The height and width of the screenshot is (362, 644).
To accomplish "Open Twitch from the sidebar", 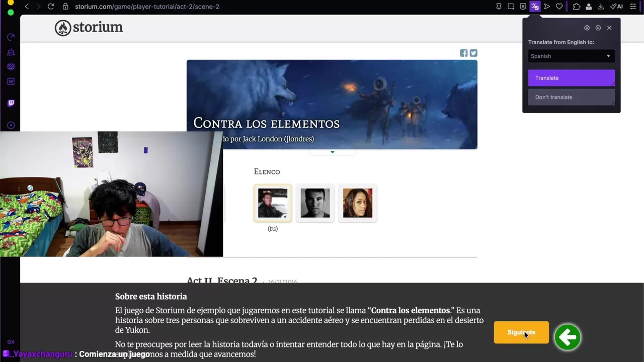I will point(11,103).
